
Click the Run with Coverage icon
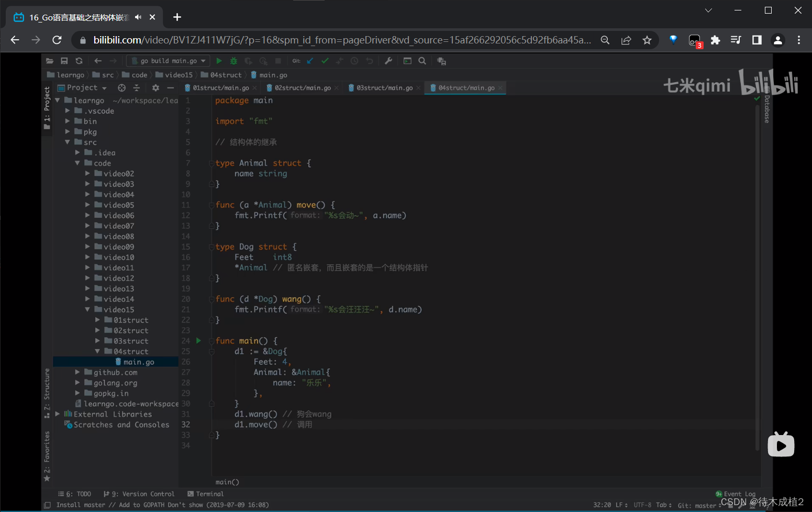coord(249,61)
